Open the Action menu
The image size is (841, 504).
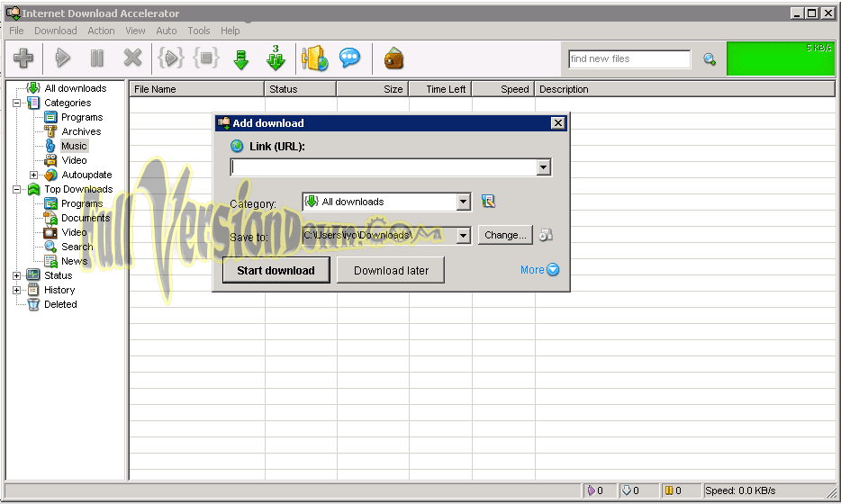[x=101, y=31]
